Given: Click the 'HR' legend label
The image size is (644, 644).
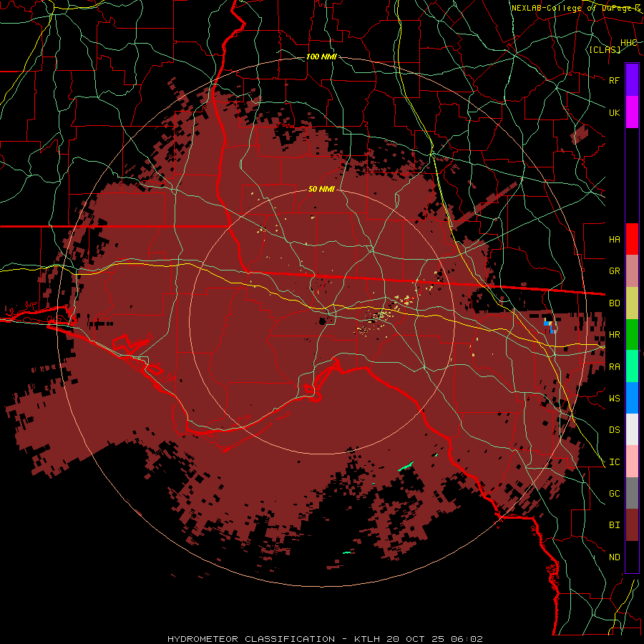Looking at the screenshot, I should click(614, 335).
